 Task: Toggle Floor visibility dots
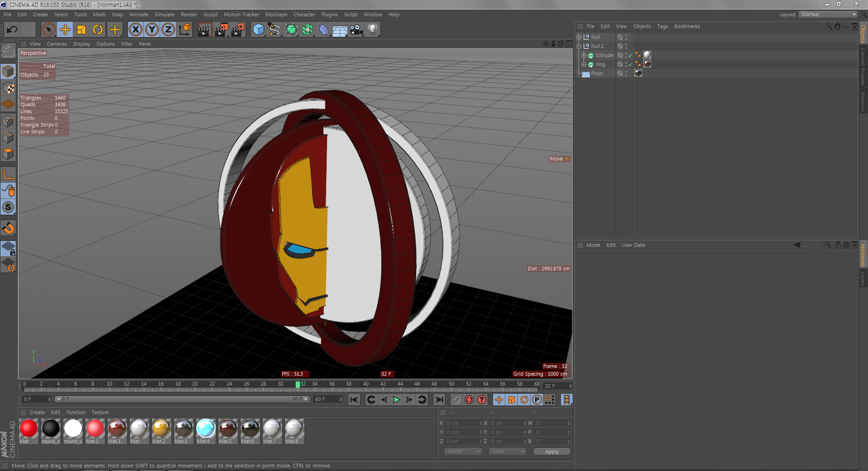626,73
